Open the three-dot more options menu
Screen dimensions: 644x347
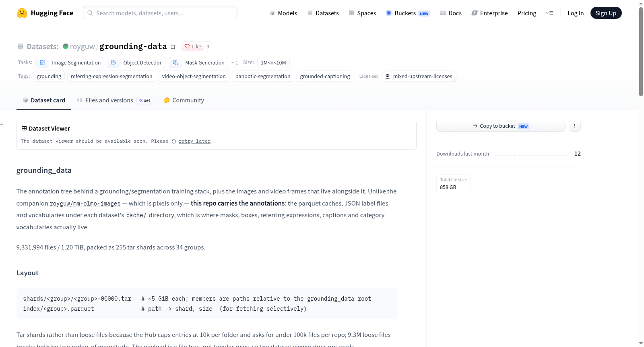575,126
